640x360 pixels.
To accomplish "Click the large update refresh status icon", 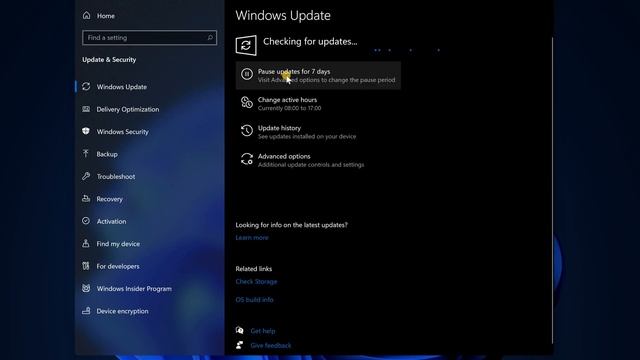I will coord(246,45).
